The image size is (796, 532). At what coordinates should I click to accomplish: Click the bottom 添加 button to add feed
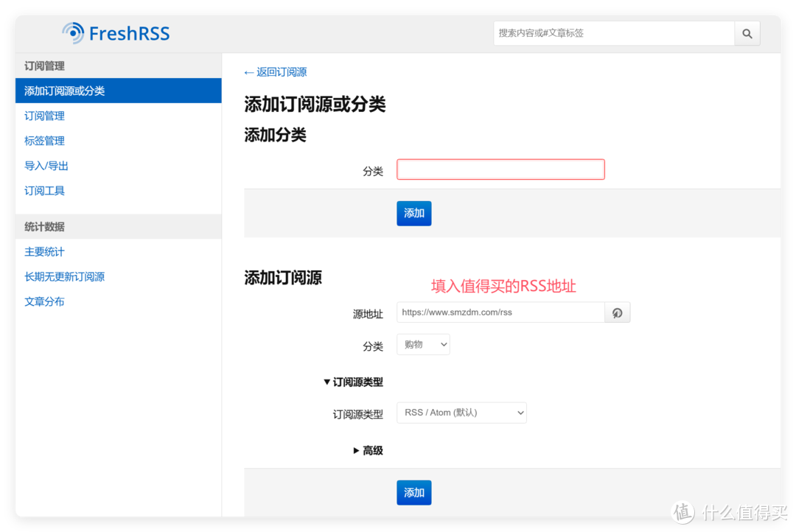coord(413,492)
